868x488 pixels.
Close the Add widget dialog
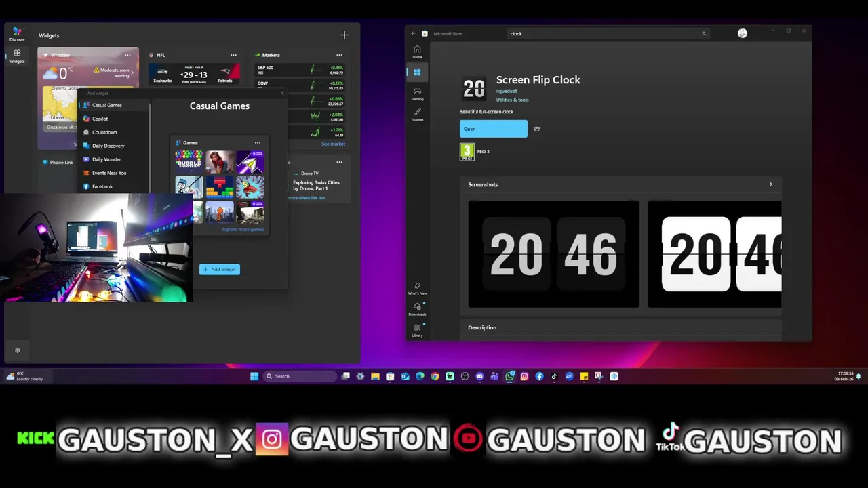click(x=282, y=94)
